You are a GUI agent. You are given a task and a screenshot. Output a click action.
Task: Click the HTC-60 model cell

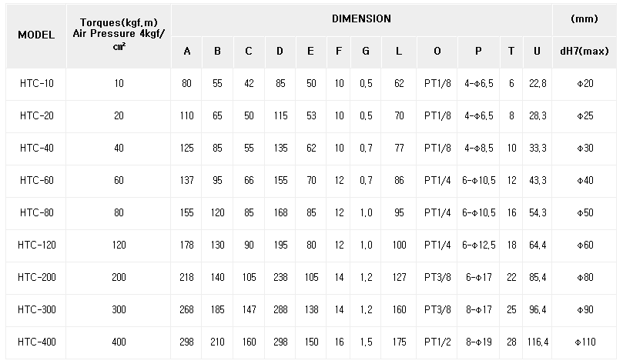point(36,180)
